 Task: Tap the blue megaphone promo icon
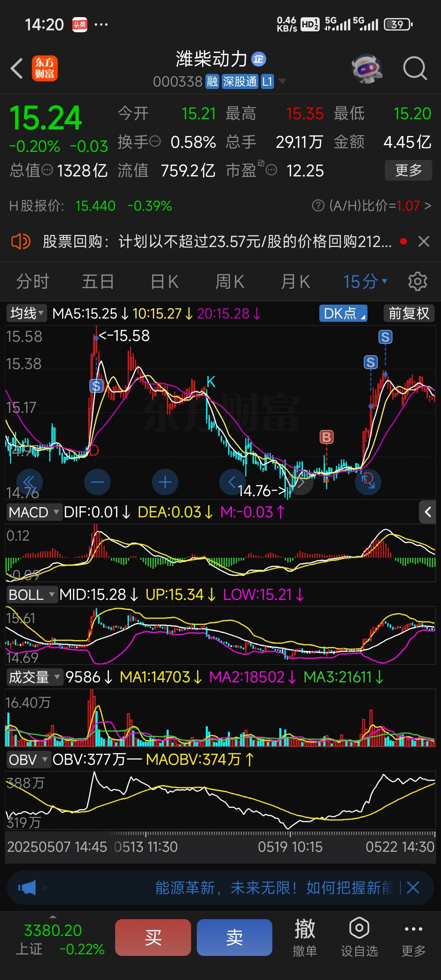click(27, 888)
